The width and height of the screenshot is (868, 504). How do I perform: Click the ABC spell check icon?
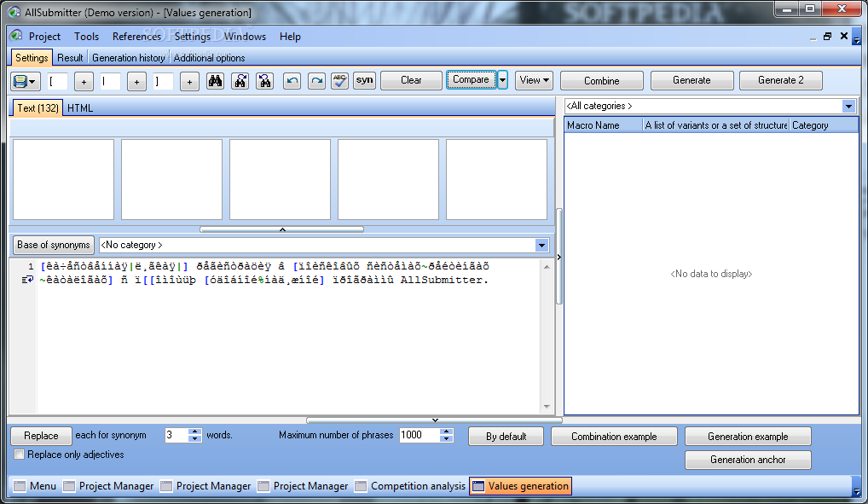tap(340, 81)
